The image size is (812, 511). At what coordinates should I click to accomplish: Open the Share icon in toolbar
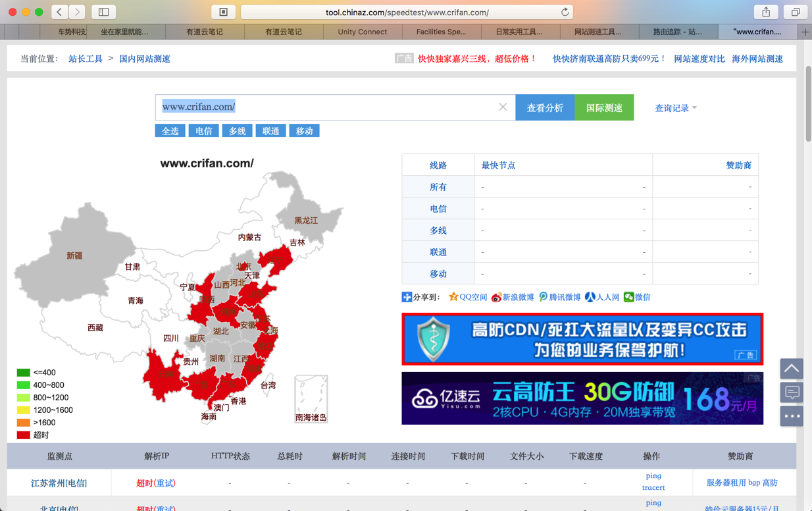(x=766, y=12)
